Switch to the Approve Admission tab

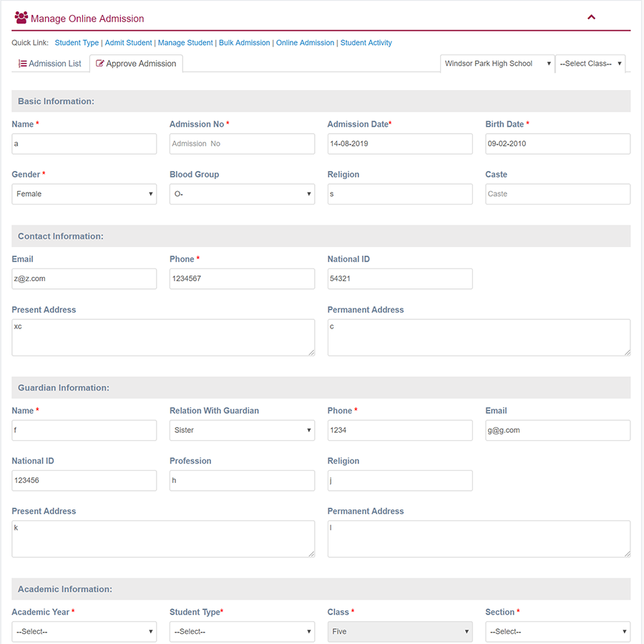point(136,64)
